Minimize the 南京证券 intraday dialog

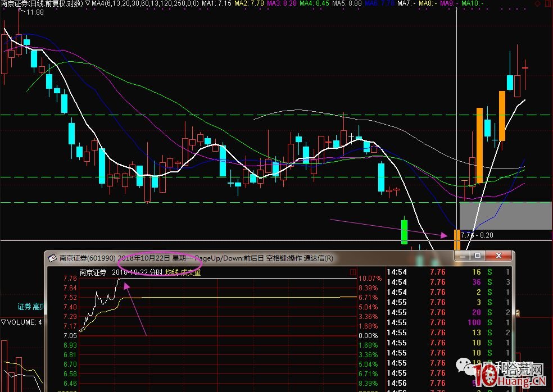(x=463, y=256)
